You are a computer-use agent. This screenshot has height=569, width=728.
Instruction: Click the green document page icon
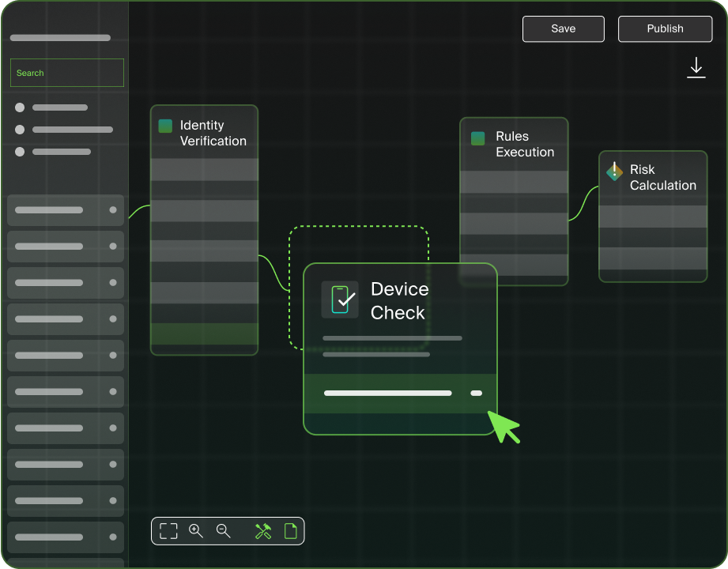point(290,531)
